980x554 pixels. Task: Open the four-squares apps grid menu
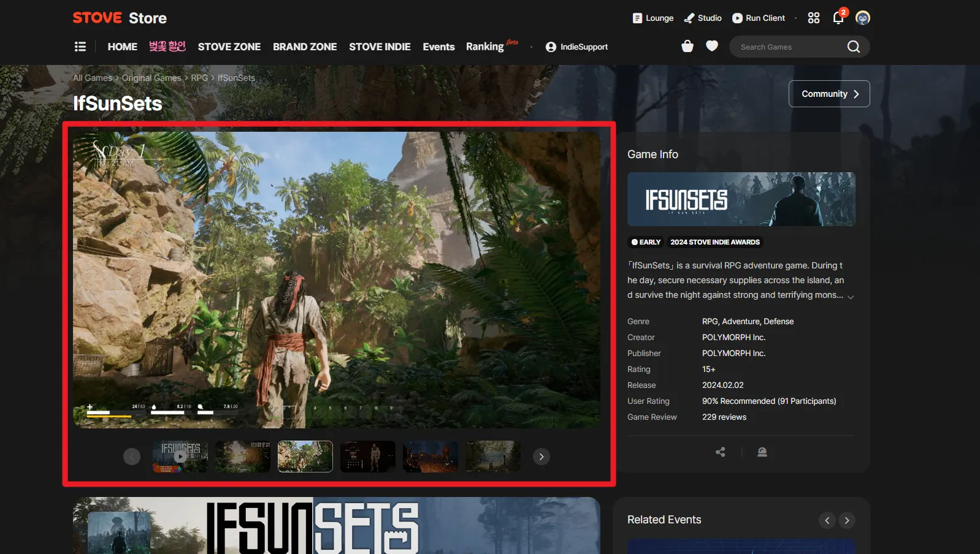click(814, 18)
